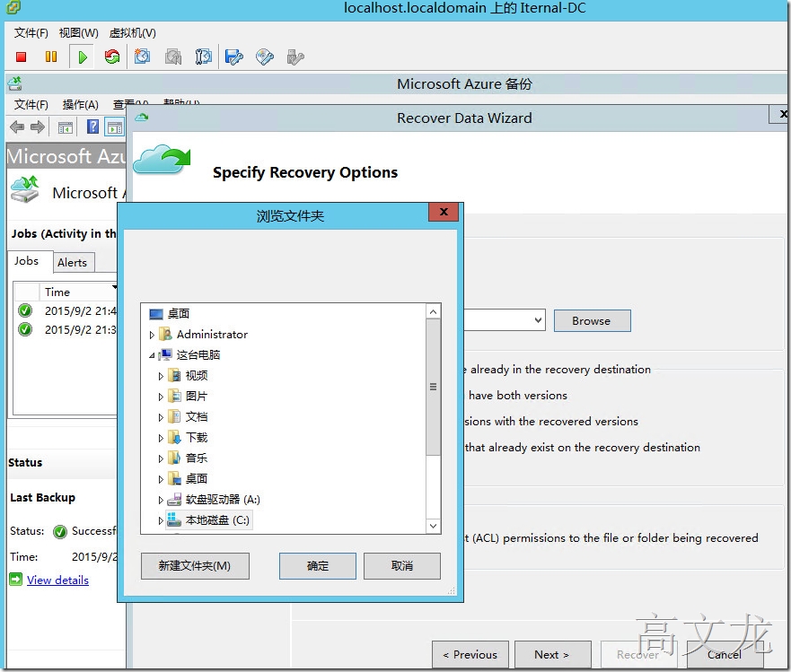Image resolution: width=791 pixels, height=672 pixels.
Task: Click the folder tree scroll-up arrow
Action: [x=433, y=312]
